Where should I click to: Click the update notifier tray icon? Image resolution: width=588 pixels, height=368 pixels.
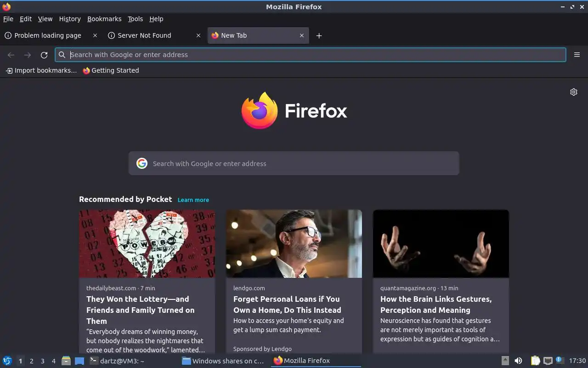click(560, 360)
